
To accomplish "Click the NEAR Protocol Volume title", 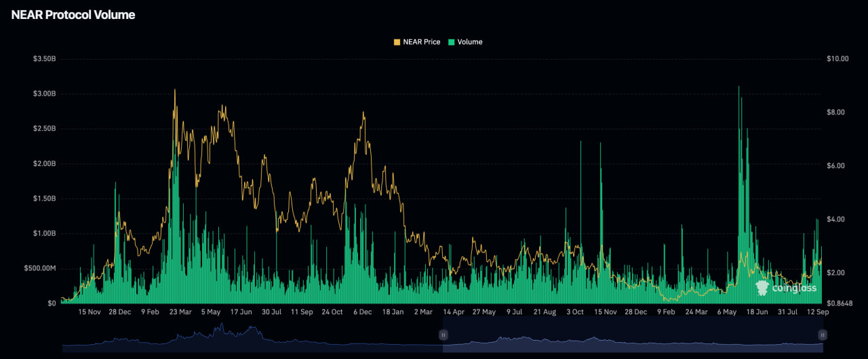I will tap(73, 15).
